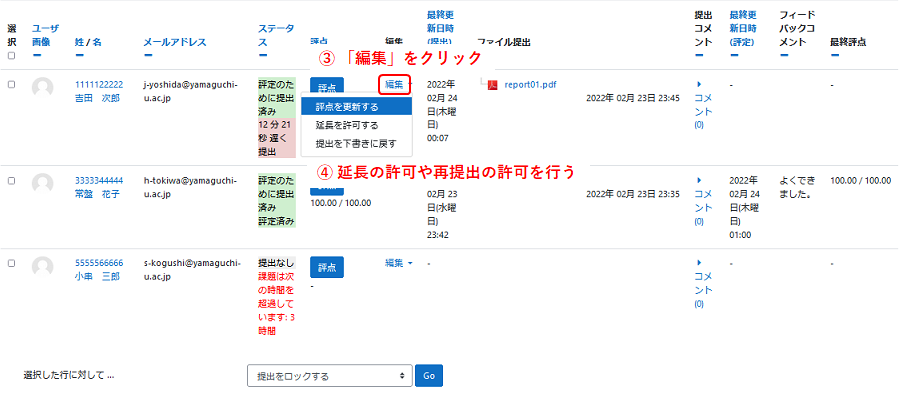Open the report01.pdf file link
Image resolution: width=903 pixels, height=396 pixels.
(530, 85)
